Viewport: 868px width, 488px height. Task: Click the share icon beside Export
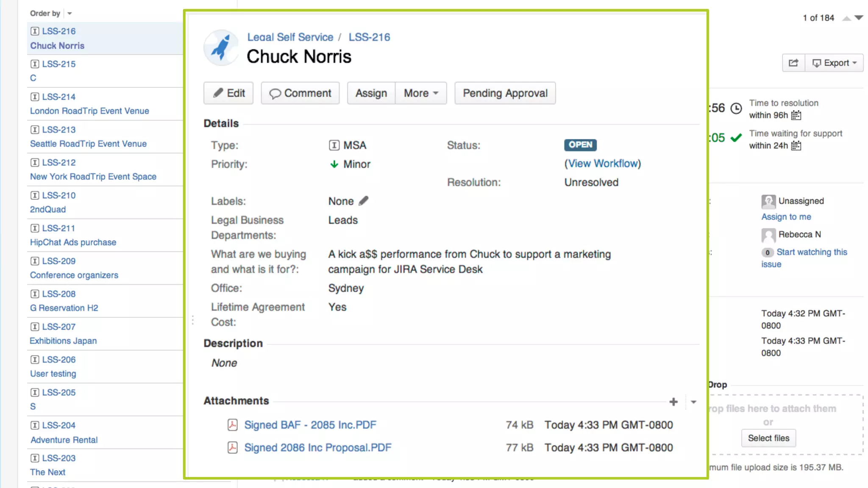tap(793, 63)
